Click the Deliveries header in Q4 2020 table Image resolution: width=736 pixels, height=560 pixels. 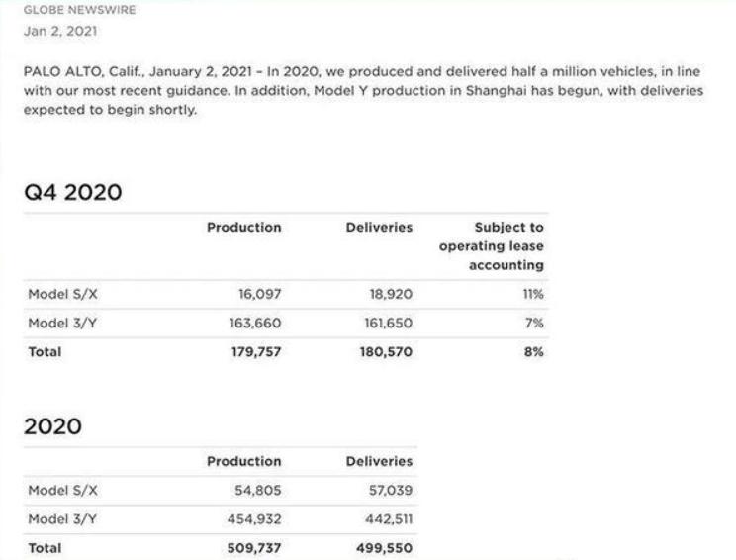pyautogui.click(x=379, y=228)
